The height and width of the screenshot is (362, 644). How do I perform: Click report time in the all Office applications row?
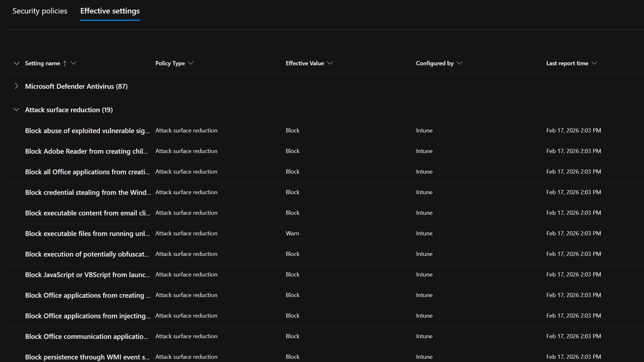(574, 172)
